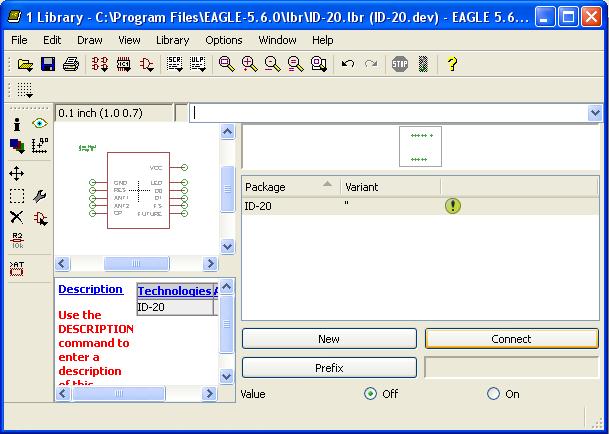Viewport: 609px width, 434px height.
Task: Click the Variant column header
Action: click(391, 187)
